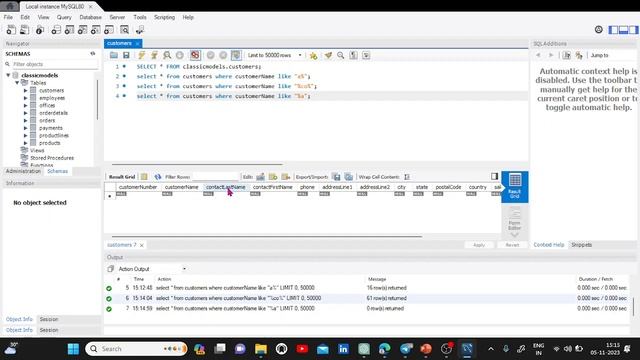This screenshot has height=360, width=640.
Task: Expand the offices table node
Action: pos(26,105)
